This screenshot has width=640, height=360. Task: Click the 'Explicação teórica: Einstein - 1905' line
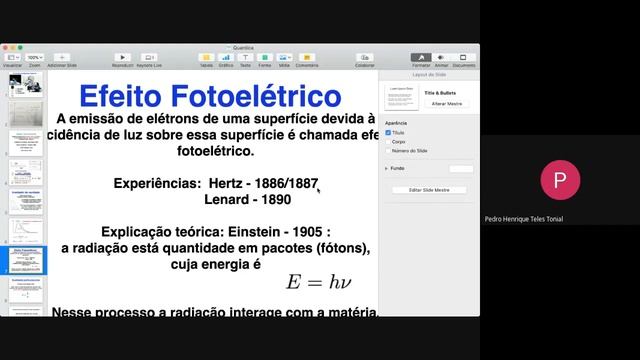[x=216, y=232]
